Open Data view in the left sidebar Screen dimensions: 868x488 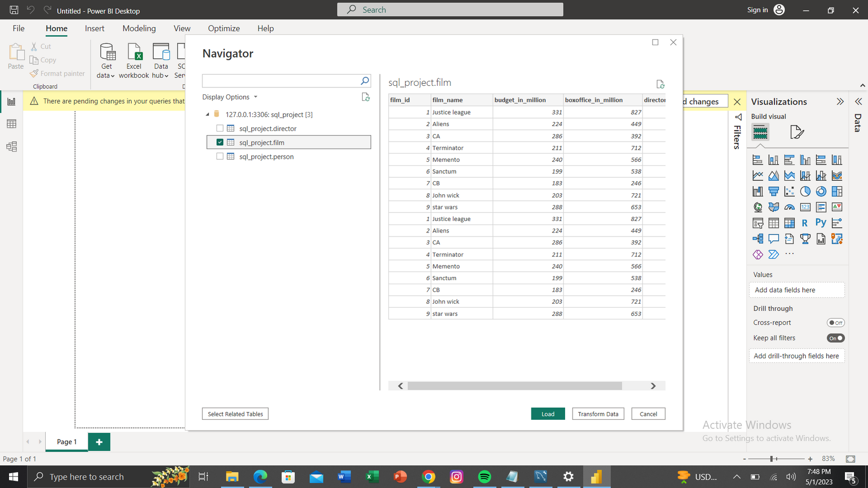coord(12,124)
